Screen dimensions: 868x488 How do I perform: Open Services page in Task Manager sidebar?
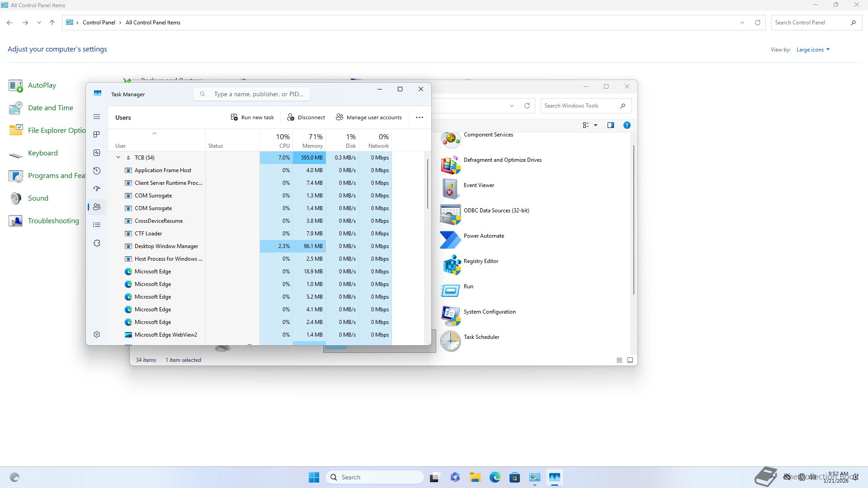[97, 243]
